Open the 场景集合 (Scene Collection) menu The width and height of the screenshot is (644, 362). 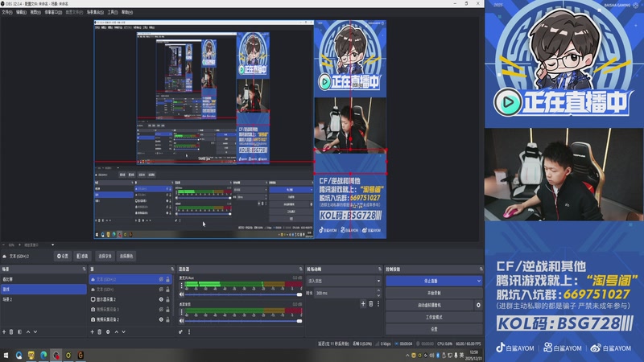pos(95,12)
